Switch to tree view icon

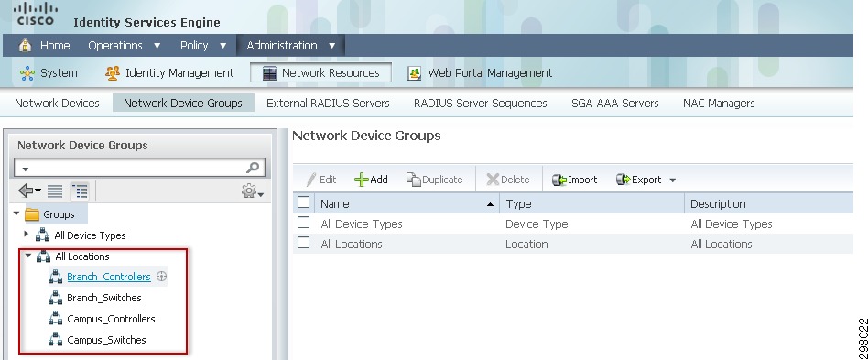coord(80,191)
